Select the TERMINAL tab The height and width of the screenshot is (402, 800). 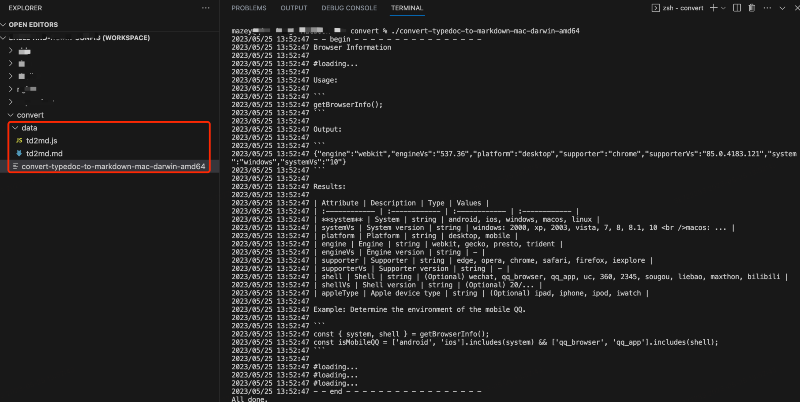[x=407, y=8]
